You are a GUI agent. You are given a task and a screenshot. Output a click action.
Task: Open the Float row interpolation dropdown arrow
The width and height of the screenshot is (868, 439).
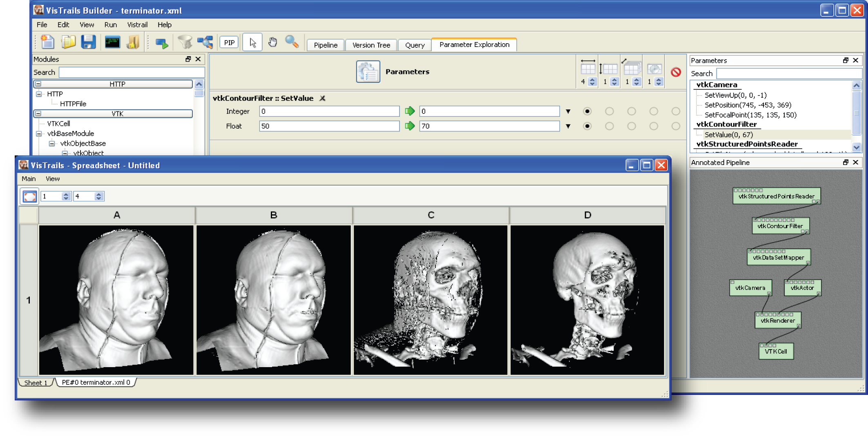point(568,127)
